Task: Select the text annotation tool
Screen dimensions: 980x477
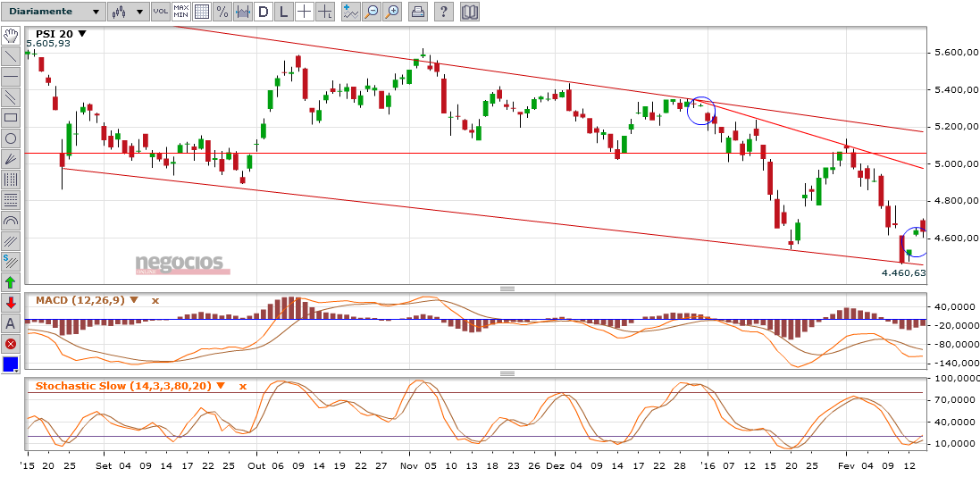Action: tap(12, 323)
